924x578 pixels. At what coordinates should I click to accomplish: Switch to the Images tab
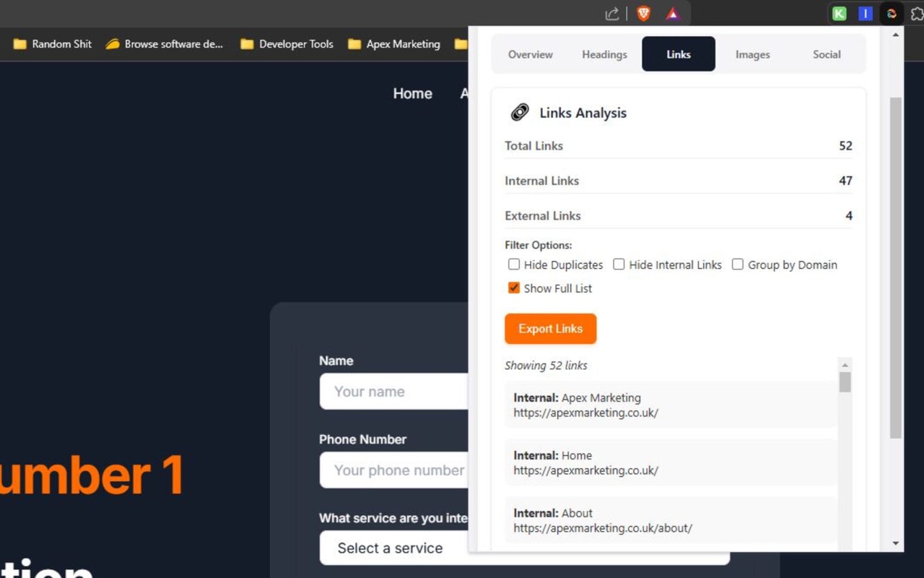click(x=753, y=54)
